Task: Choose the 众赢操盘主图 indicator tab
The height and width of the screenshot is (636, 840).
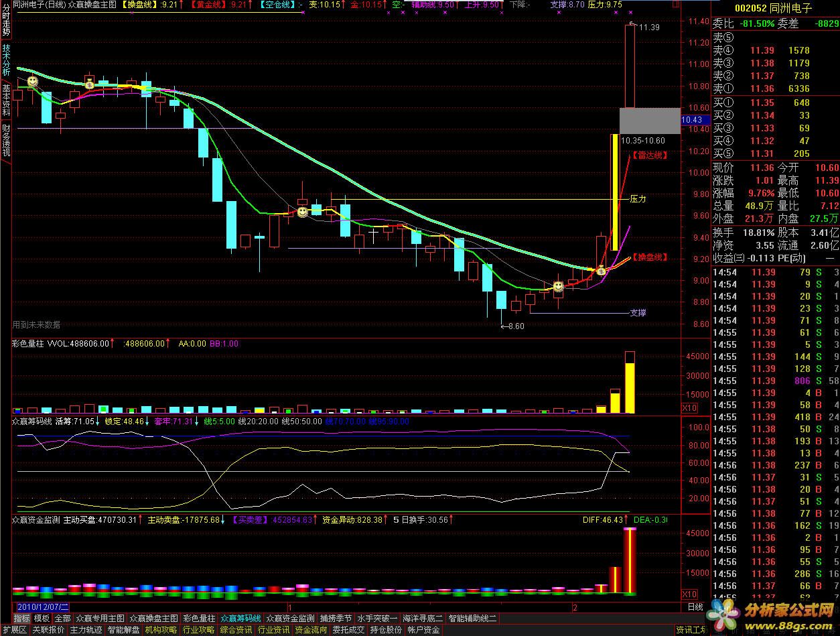Action: coord(153,618)
